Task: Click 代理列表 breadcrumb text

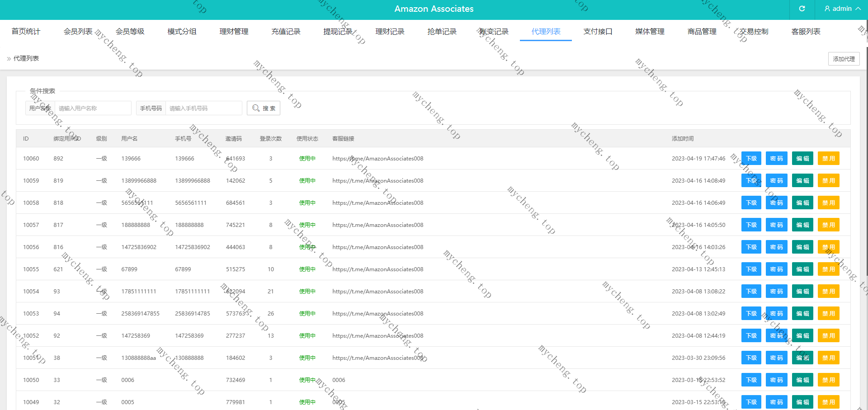Action: click(26, 58)
